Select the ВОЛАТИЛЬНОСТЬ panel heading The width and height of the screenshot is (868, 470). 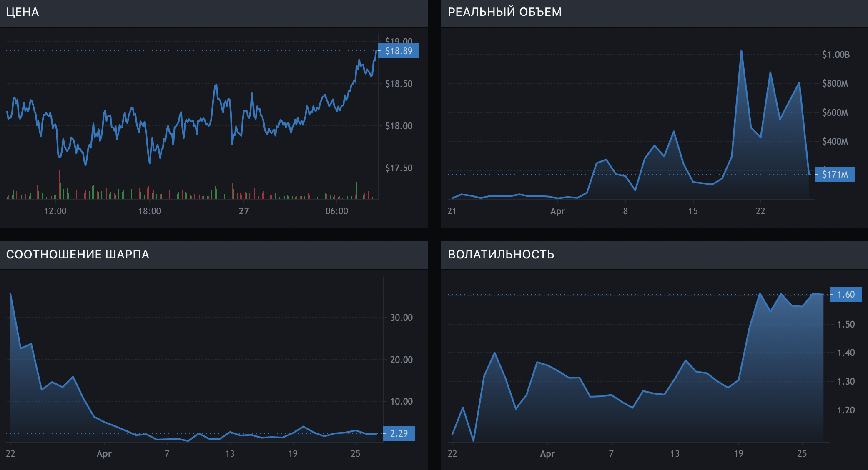point(501,255)
